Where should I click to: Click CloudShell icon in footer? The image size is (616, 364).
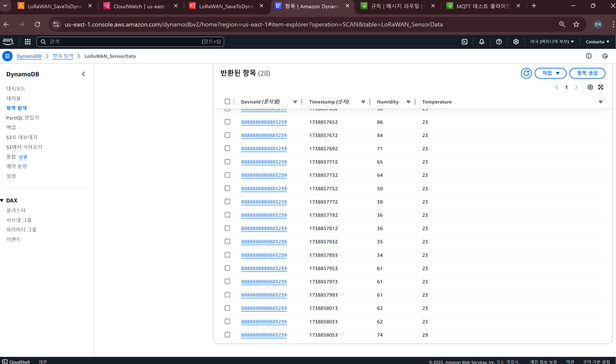pos(5,362)
